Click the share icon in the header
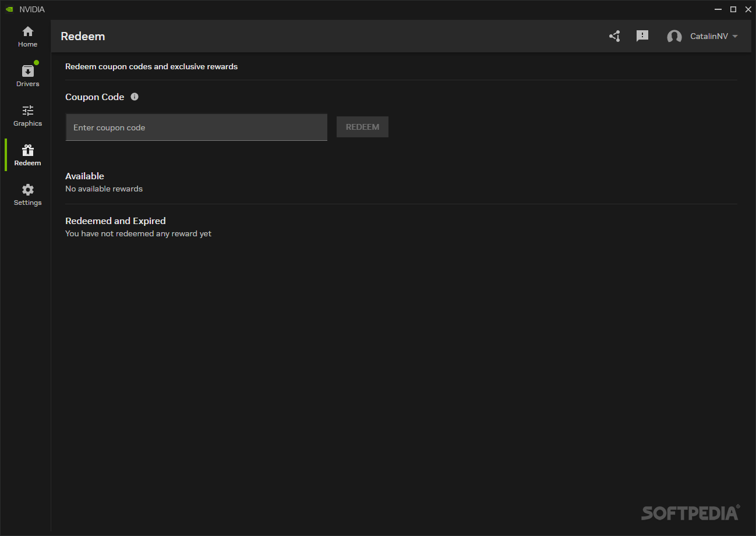Viewport: 756px width, 536px height. pyautogui.click(x=614, y=36)
